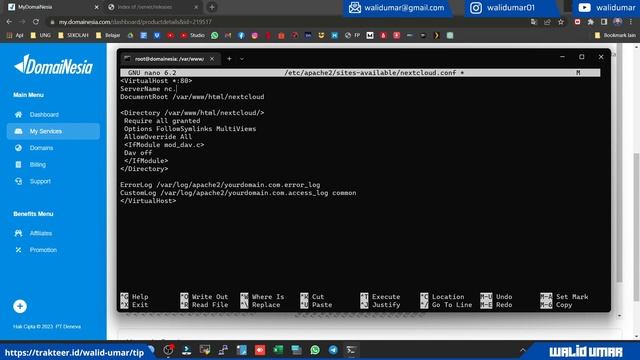The height and width of the screenshot is (360, 640).
Task: Click the round plus button in sidebar
Action: click(x=20, y=307)
